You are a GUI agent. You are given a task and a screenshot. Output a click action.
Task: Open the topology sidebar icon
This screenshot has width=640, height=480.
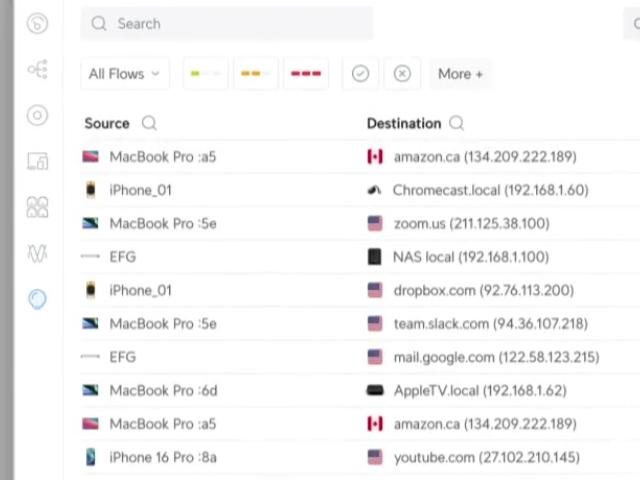38,69
